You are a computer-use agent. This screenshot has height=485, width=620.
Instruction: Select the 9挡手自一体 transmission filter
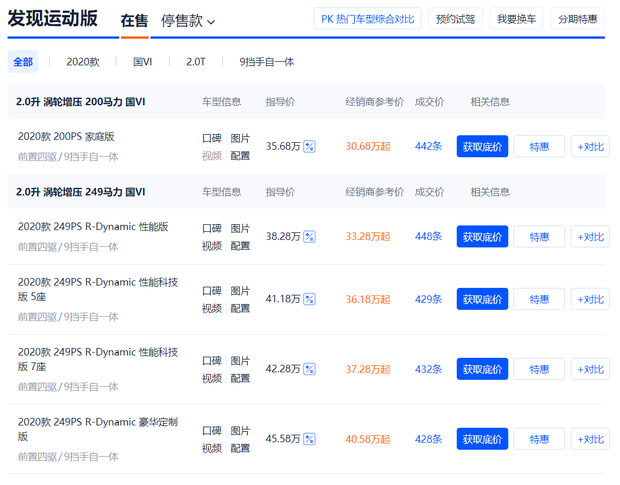click(266, 62)
